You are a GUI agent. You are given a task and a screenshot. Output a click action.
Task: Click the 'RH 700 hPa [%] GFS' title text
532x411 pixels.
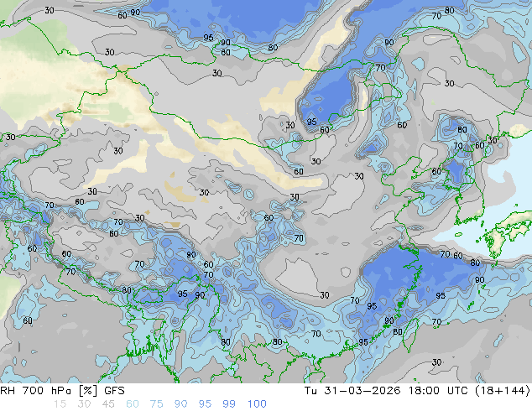(x=62, y=391)
